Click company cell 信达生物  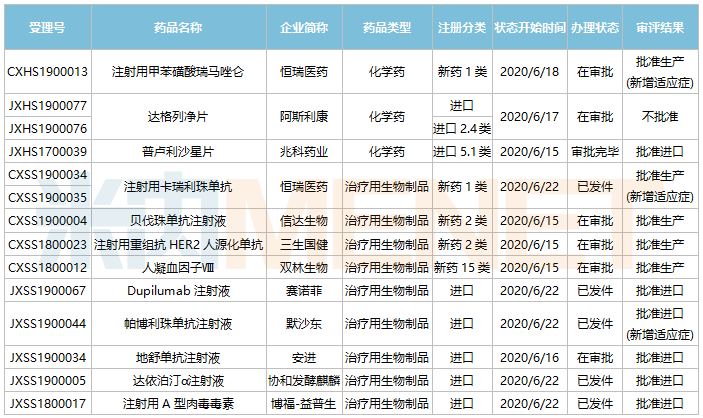point(304,221)
